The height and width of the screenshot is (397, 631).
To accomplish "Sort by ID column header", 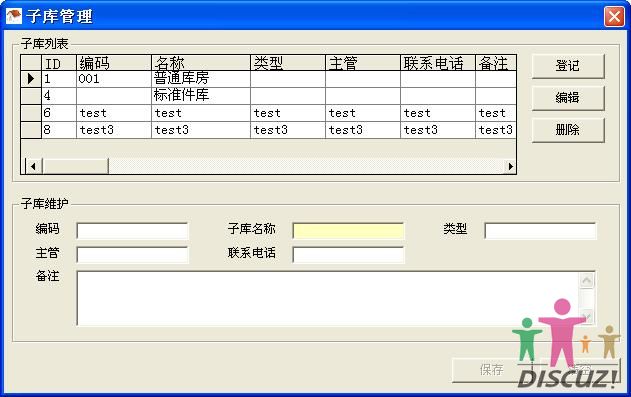I will [59, 63].
